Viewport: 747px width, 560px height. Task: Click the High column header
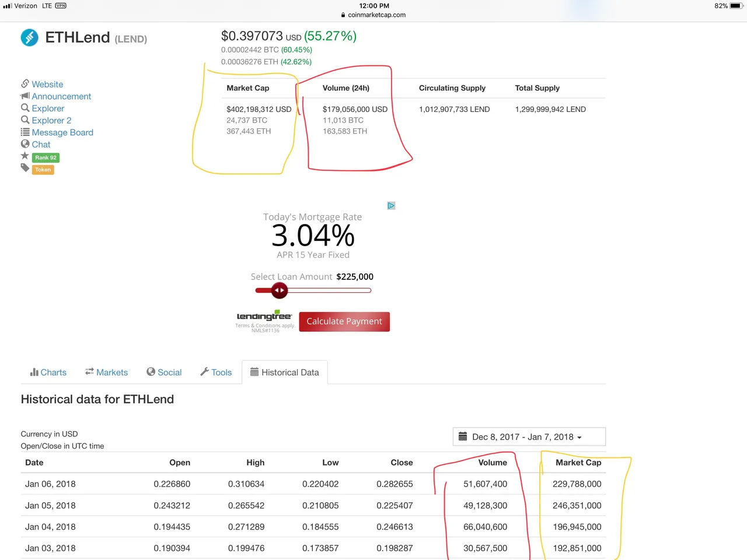tap(256, 463)
